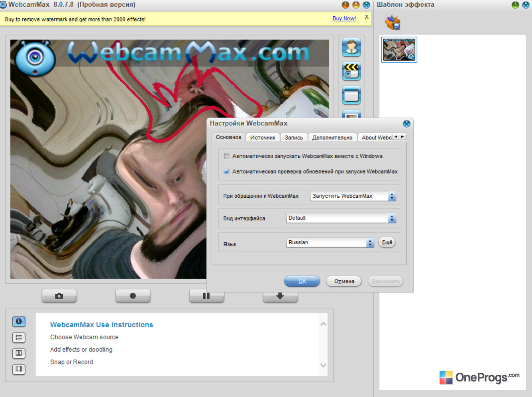This screenshot has width=532, height=397.
Task: Start recording with the round record button
Action: pos(133,296)
